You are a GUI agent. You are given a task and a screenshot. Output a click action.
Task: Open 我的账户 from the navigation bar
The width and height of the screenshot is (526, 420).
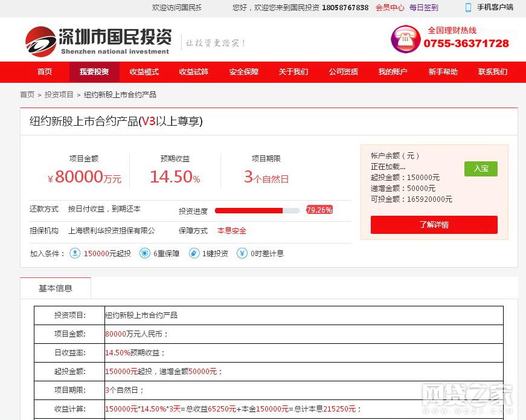(x=393, y=72)
